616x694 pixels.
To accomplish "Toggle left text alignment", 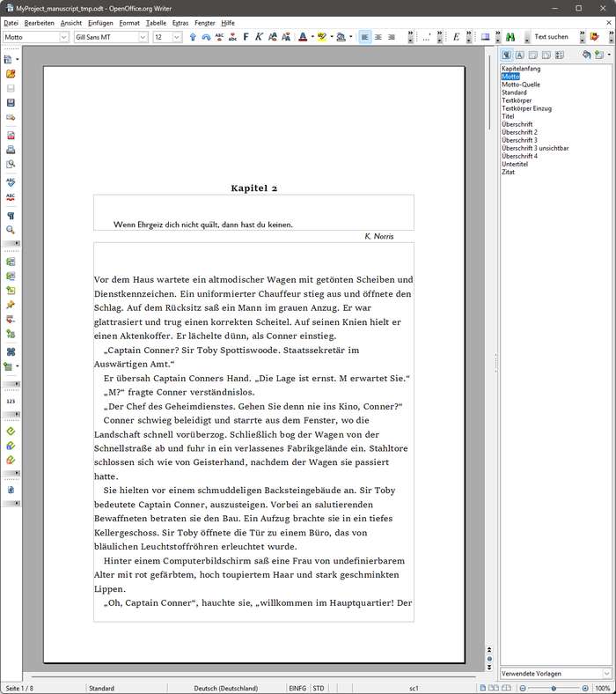I will (x=365, y=37).
